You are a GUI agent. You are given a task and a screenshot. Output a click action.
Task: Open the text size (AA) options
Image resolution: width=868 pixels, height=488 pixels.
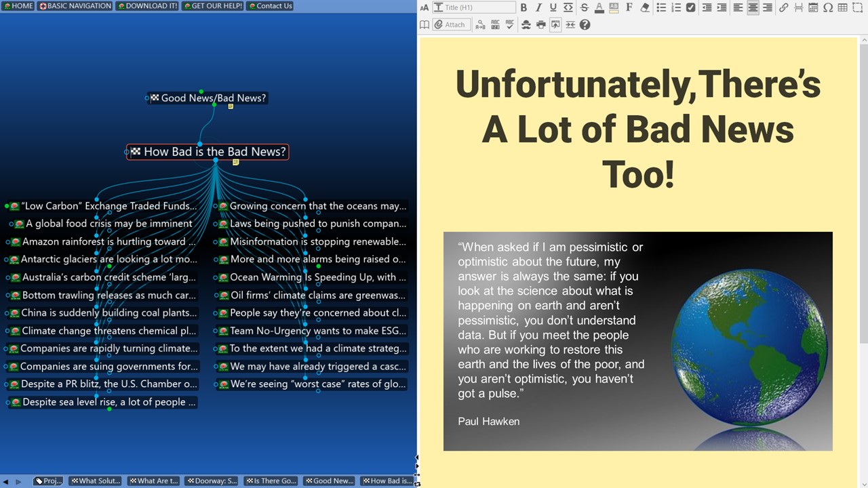click(x=425, y=7)
